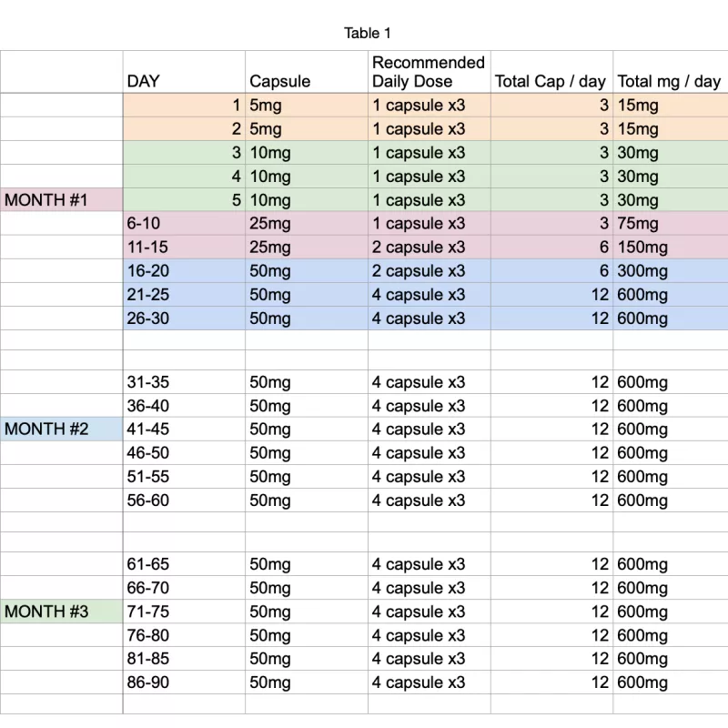Click the 75mg total cell
The height and width of the screenshot is (728, 728).
[x=671, y=224]
